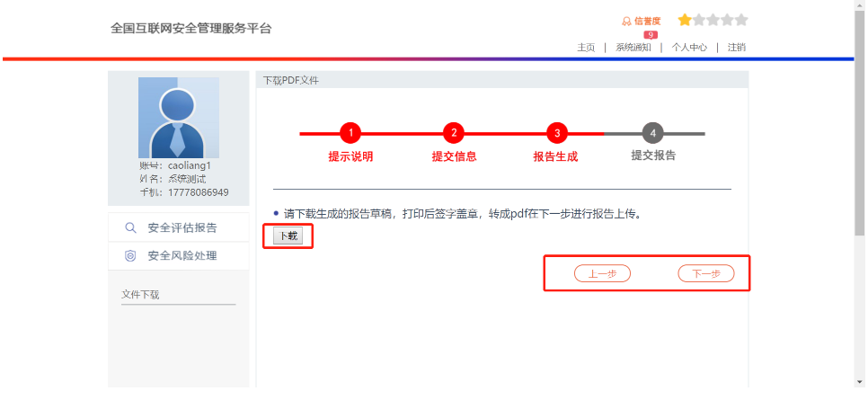868x409 pixels.
Task: Click the shield icon beside 安全风险处理
Action: (130, 255)
